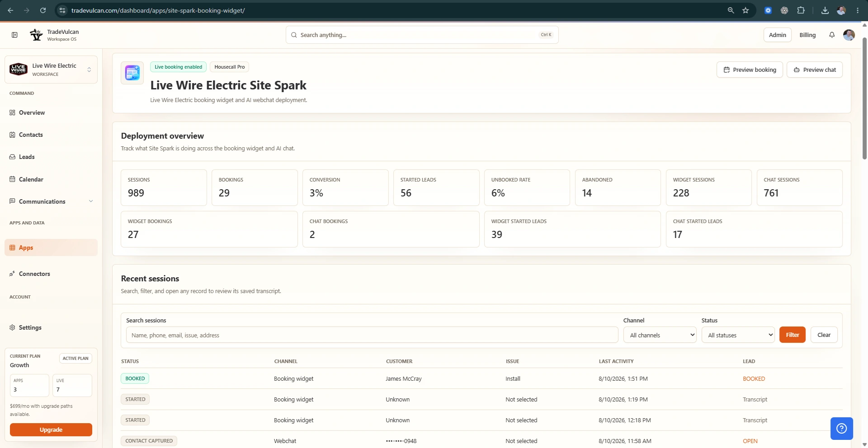Click the TradeVulcan logo
The image size is (868, 448).
(x=36, y=35)
